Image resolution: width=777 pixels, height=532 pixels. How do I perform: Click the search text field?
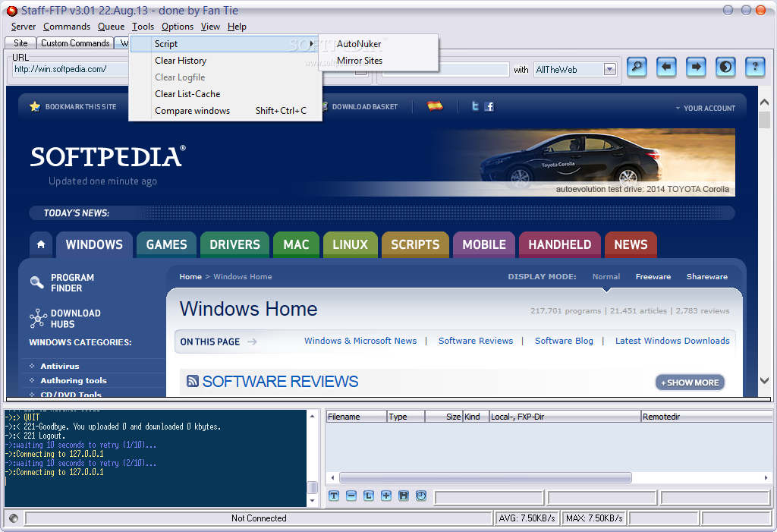[445, 69]
